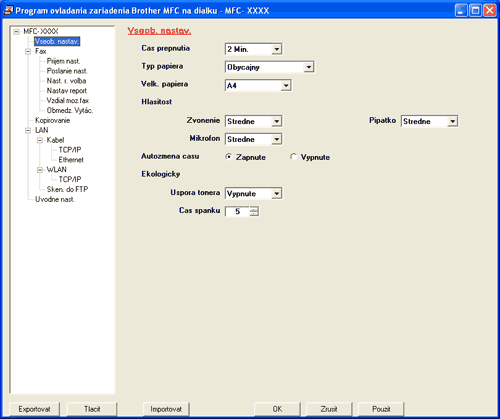Open the Zvonenie volume dropdown
This screenshot has width=500, height=419.
[x=277, y=121]
